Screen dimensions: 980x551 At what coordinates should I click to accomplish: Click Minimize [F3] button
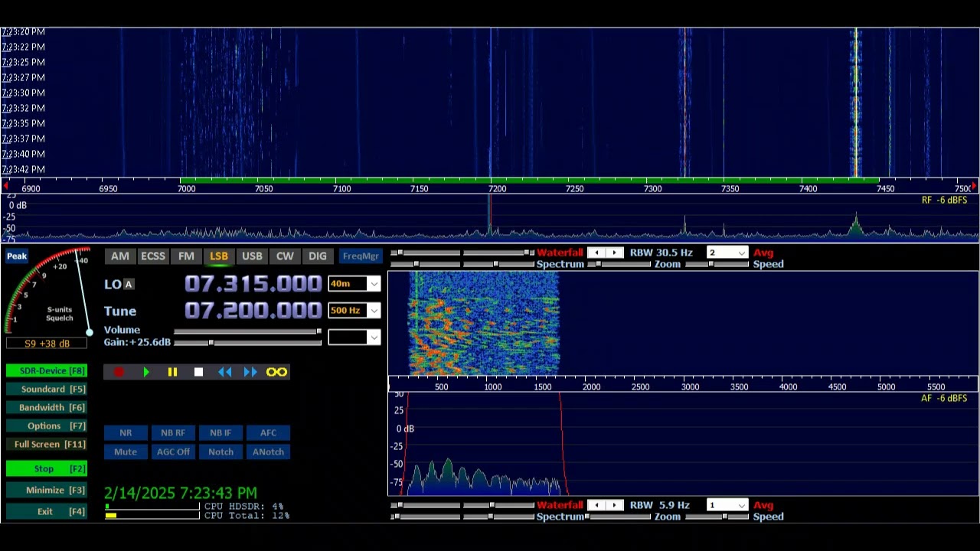[46, 491]
